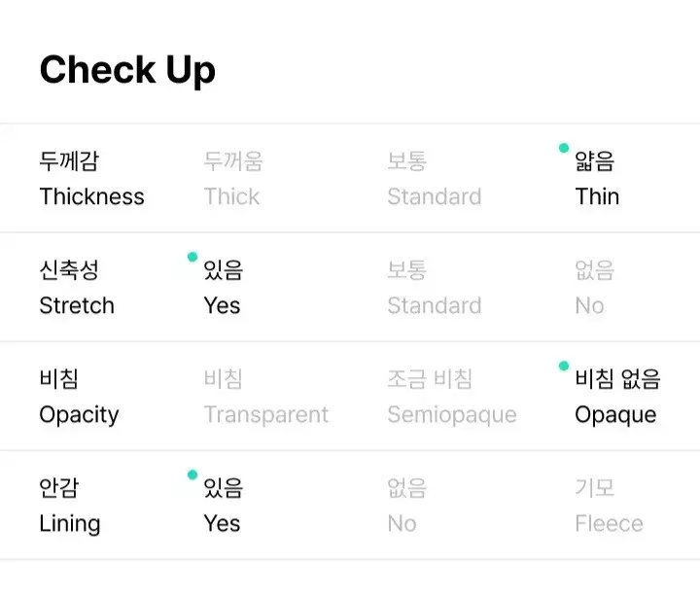
Task: Choose the Transparent opacity option
Action: [265, 397]
